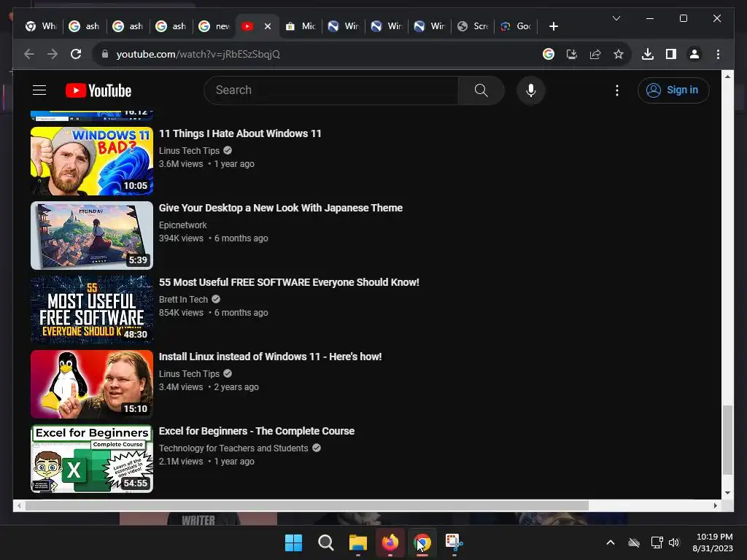Switch to the 'new' Google tab

tap(214, 26)
